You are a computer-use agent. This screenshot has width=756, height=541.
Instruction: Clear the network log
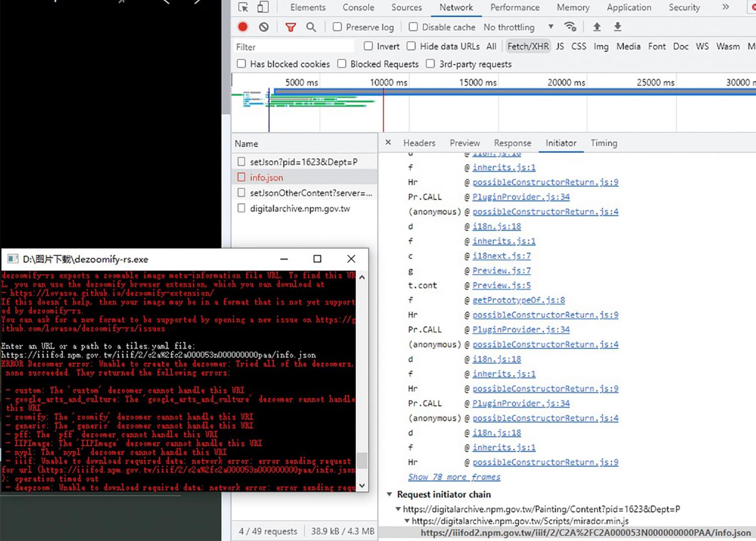coord(264,27)
